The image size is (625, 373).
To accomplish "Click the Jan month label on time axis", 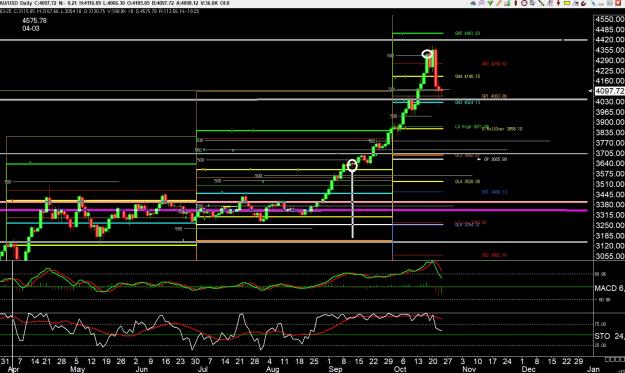I will (593, 369).
